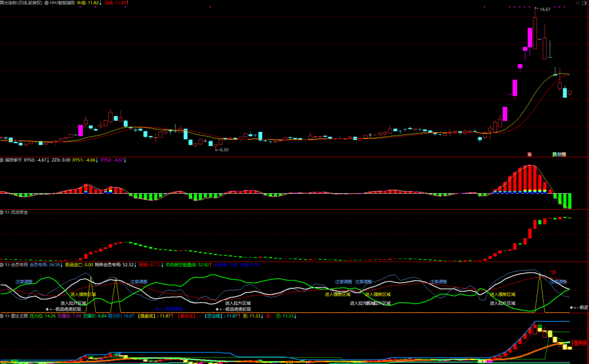The height and width of the screenshot is (364, 589).
Task: Click the diamond marker icon at top right
Action: pos(578,2)
